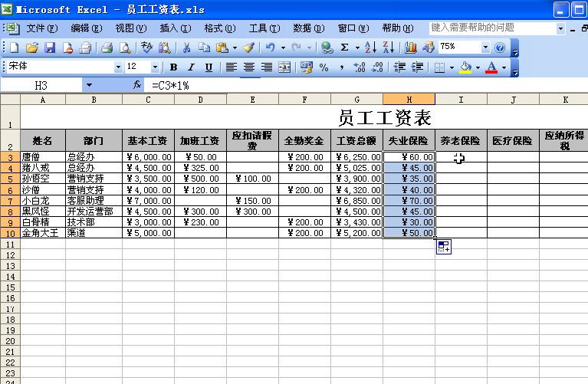The width and height of the screenshot is (588, 384).
Task: Center align cell text
Action: click(x=249, y=67)
